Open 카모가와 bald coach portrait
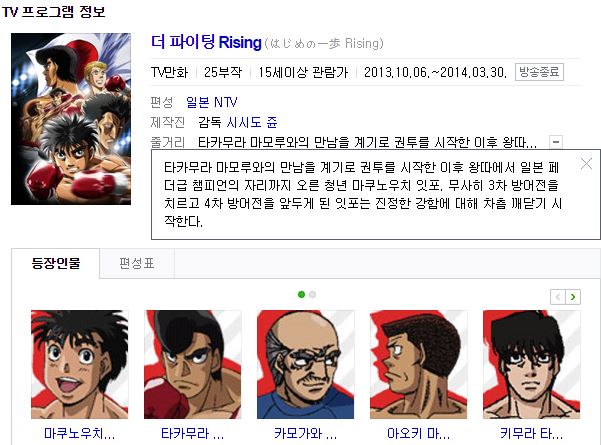Image resolution: width=601 pixels, height=445 pixels. coord(305,365)
